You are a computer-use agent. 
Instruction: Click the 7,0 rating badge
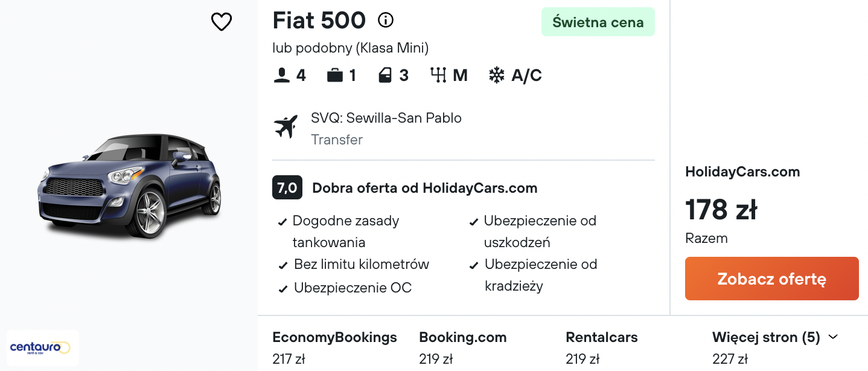[x=287, y=188]
